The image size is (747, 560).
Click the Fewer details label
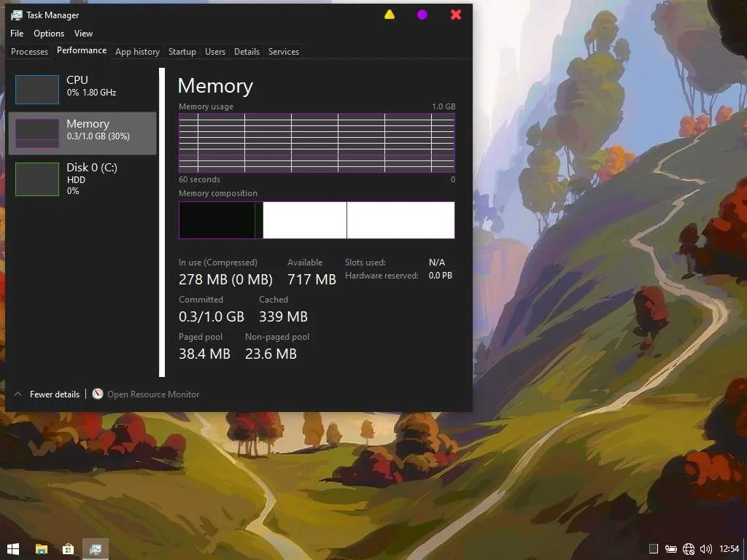(54, 394)
